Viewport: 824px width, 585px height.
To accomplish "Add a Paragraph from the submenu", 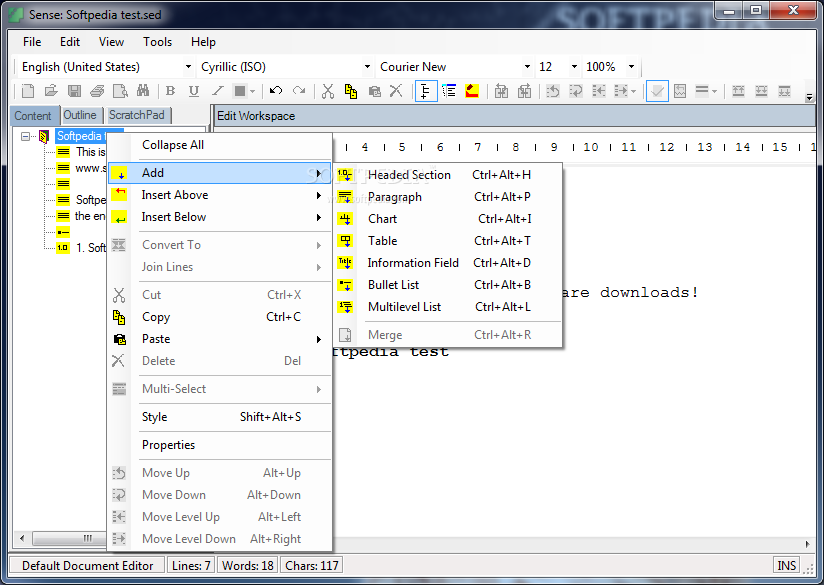I will [x=448, y=197].
